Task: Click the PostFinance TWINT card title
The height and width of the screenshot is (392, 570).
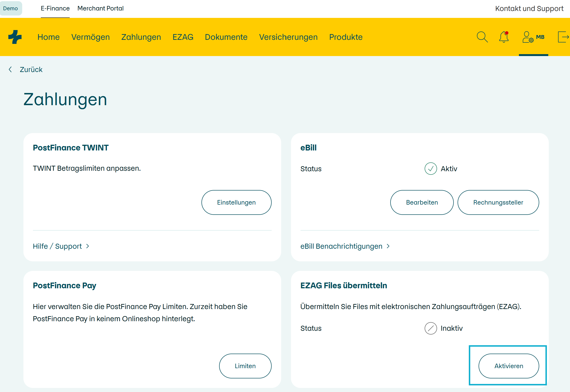Action: 71,148
